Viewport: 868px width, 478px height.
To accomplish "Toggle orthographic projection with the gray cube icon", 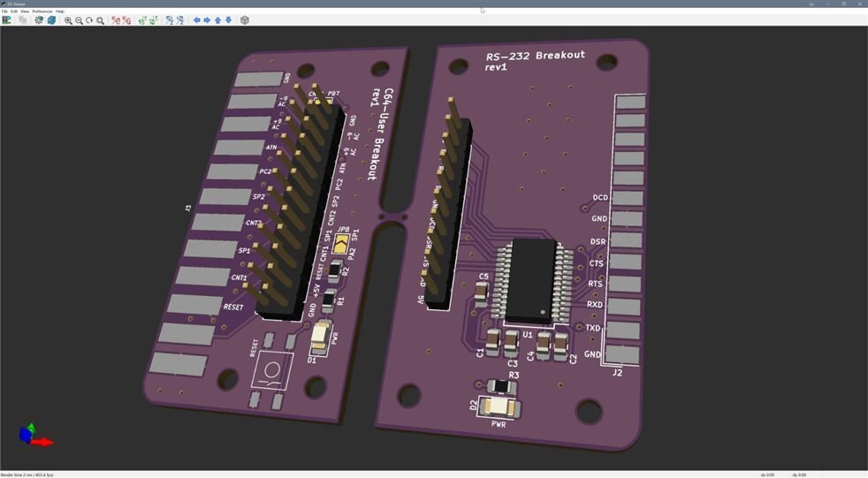I will tap(244, 20).
